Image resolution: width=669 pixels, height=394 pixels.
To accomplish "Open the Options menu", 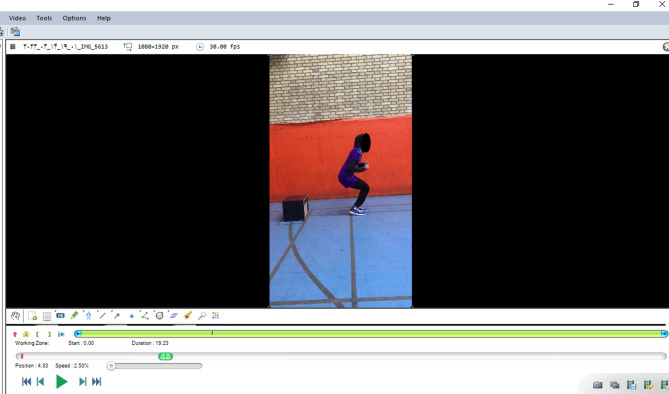I will (74, 18).
